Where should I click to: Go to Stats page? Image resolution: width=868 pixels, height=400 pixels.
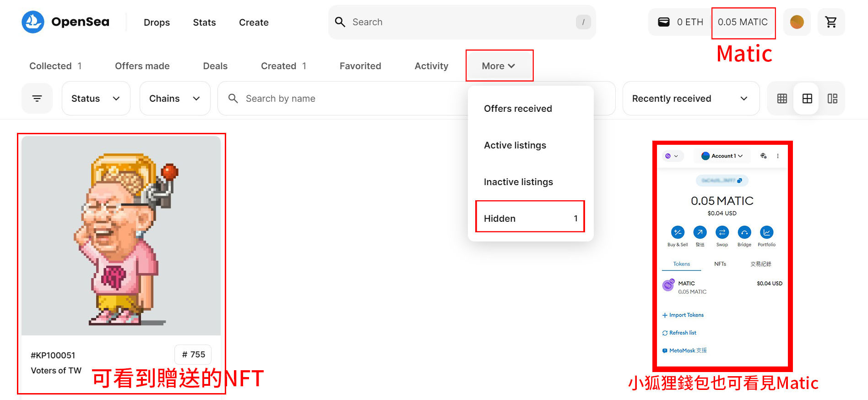click(x=204, y=22)
